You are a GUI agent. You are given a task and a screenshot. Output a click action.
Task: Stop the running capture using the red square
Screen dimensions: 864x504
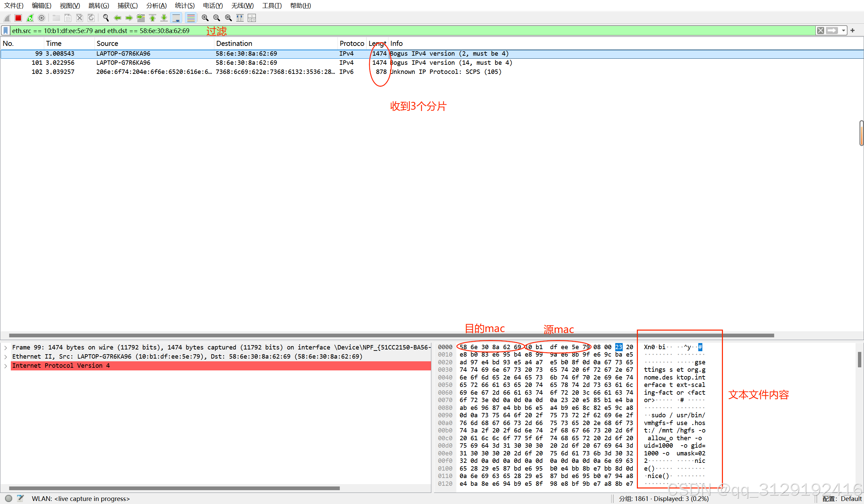18,18
